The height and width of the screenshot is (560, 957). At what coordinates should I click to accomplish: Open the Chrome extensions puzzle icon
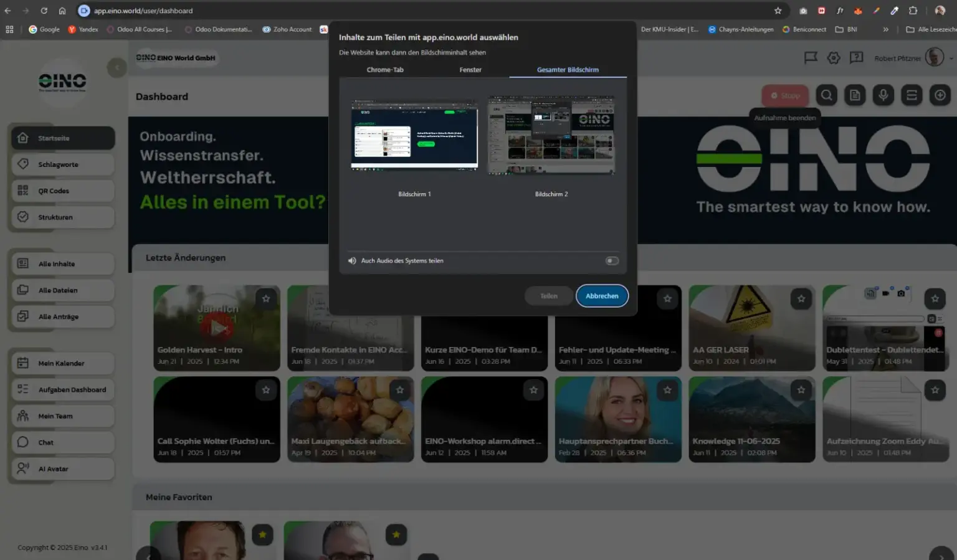pyautogui.click(x=913, y=11)
